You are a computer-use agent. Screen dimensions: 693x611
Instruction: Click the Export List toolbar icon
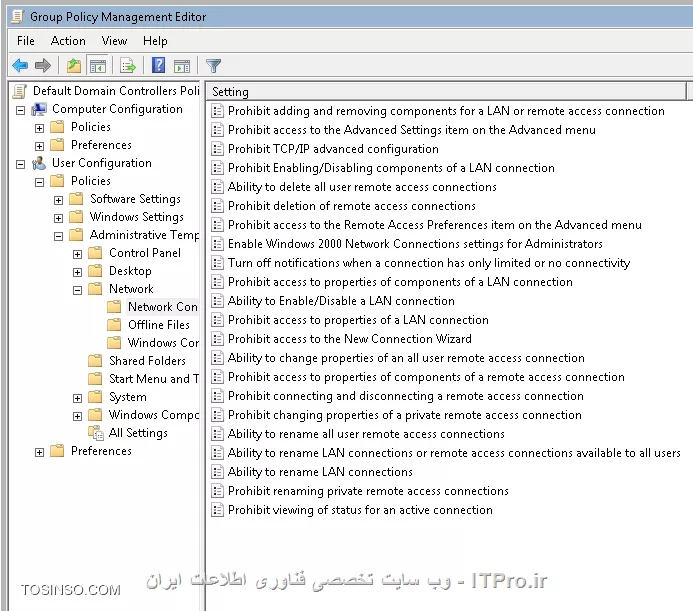click(x=128, y=66)
